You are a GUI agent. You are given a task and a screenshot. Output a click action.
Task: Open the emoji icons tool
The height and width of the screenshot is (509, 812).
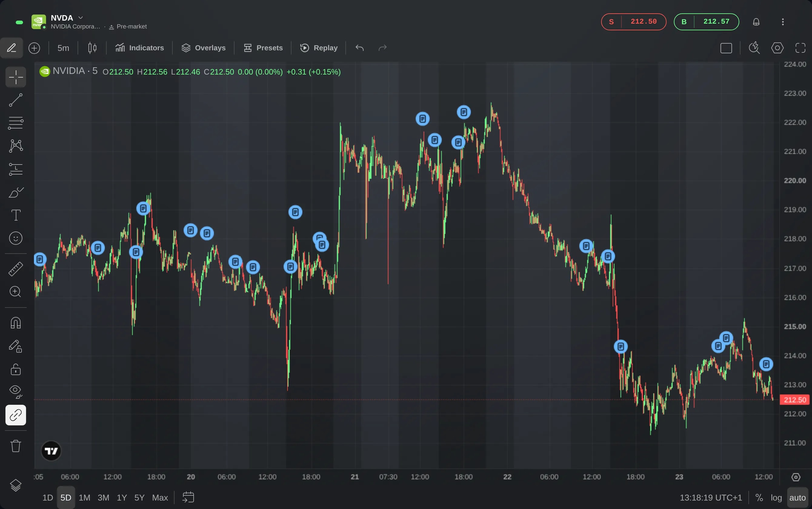pos(15,238)
